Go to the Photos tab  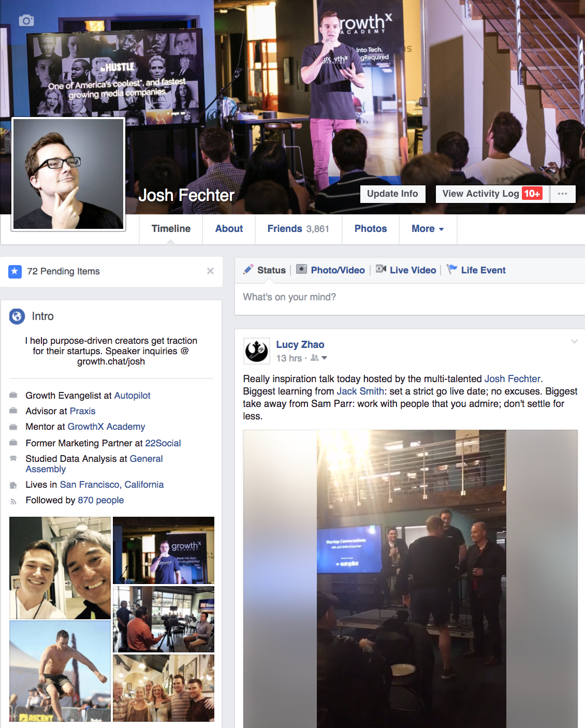tap(371, 229)
